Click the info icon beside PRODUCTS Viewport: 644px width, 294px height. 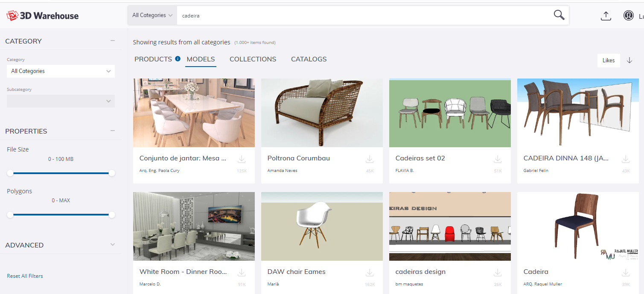coord(178,58)
